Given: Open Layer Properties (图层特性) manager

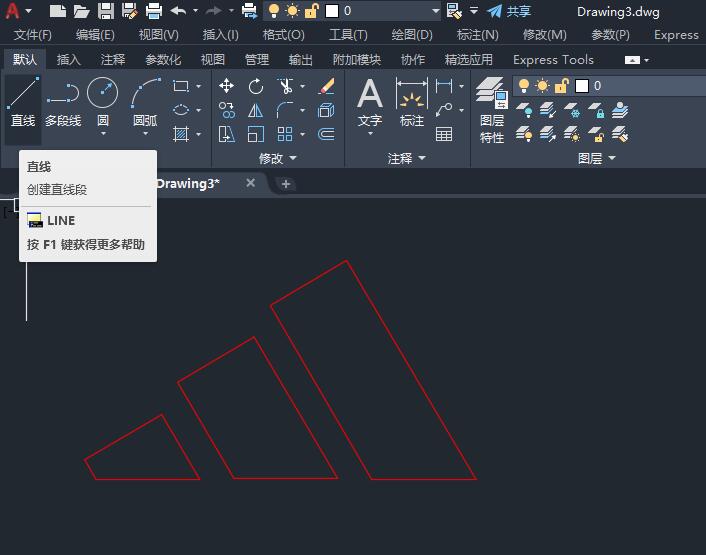Looking at the screenshot, I should pos(492,110).
